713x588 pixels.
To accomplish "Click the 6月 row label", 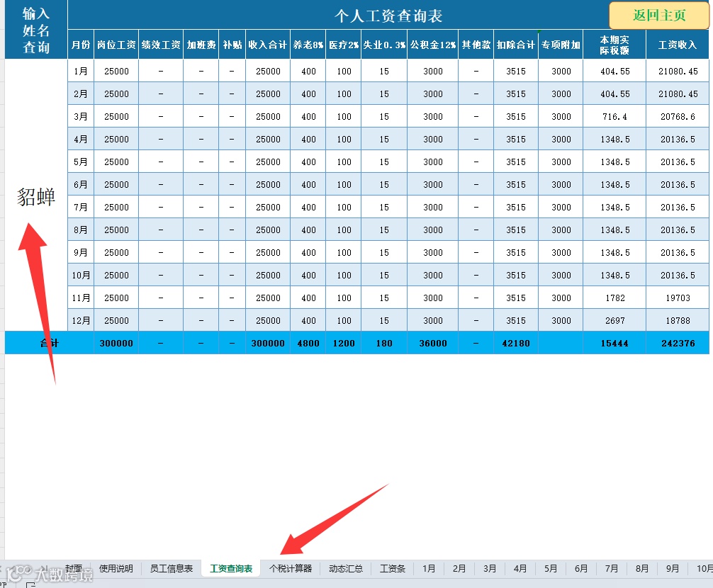I will pyautogui.click(x=81, y=184).
